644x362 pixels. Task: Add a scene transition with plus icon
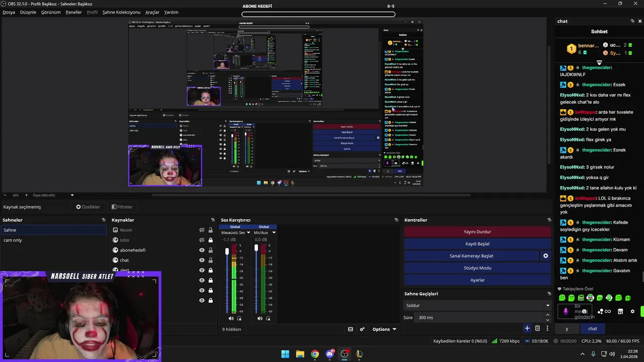click(x=527, y=328)
